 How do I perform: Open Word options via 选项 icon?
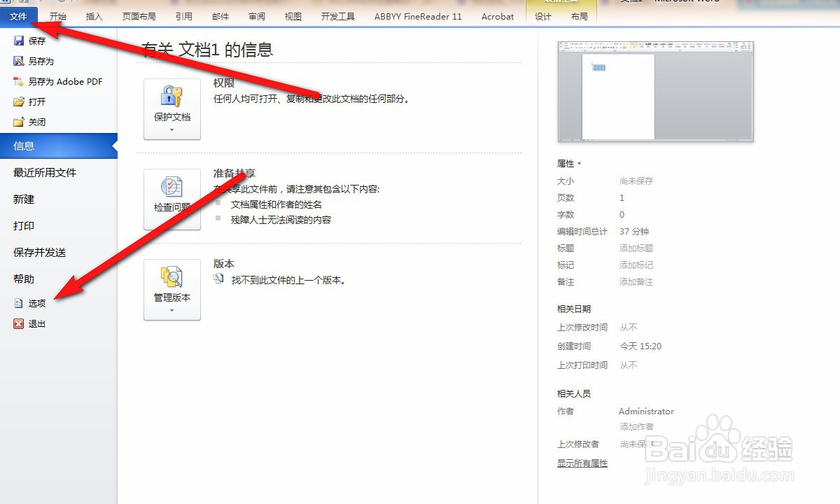pyautogui.click(x=20, y=303)
